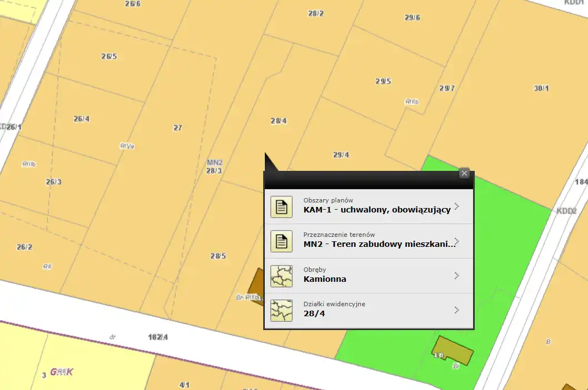Click the parcel icon next to Działki ewidencyjne

282,311
